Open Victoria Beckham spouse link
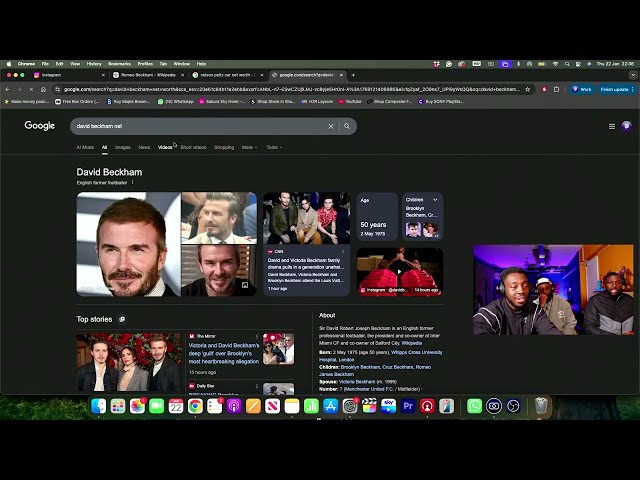The image size is (640, 480). 357,382
